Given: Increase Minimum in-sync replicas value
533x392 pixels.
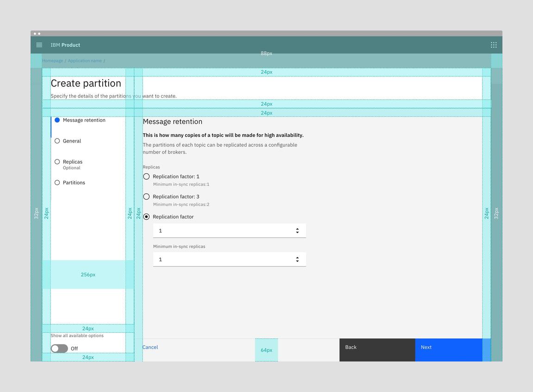Looking at the screenshot, I should pos(297,257).
